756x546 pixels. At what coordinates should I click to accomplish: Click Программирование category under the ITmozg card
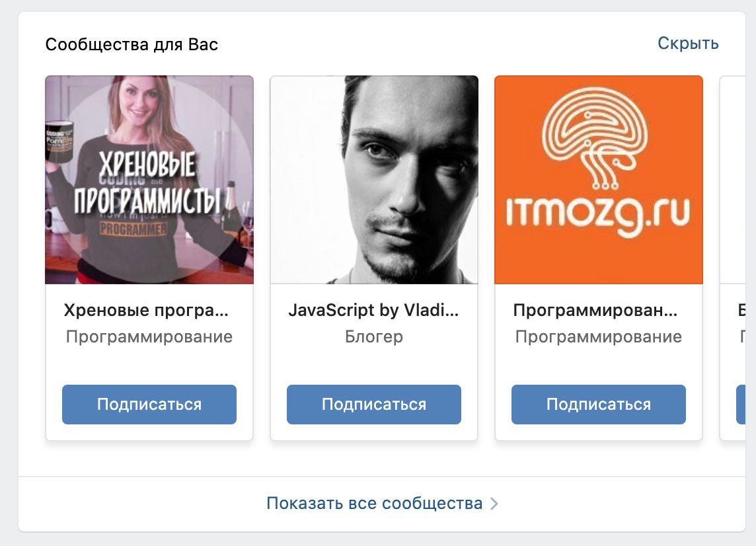pos(598,336)
